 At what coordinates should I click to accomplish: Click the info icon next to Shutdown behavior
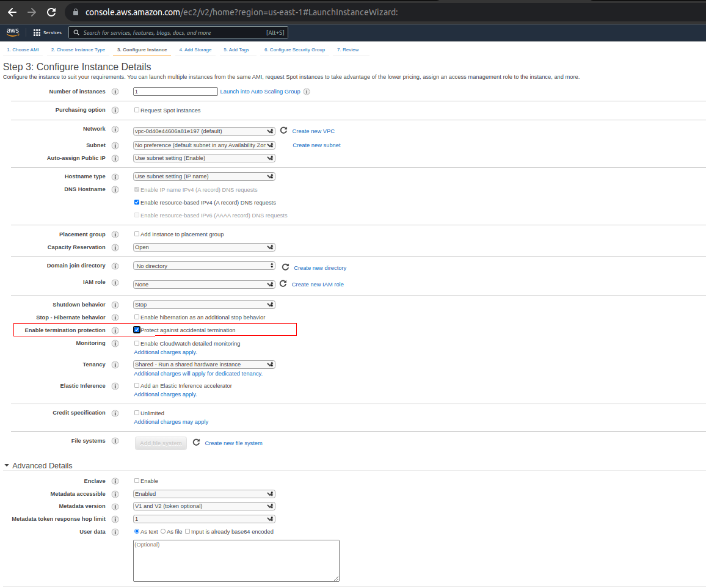coord(115,305)
